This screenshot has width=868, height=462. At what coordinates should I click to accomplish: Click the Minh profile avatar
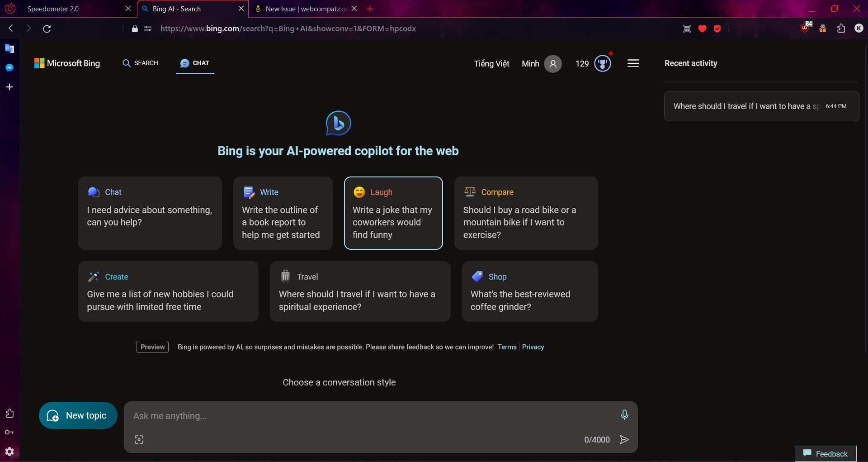(x=552, y=63)
